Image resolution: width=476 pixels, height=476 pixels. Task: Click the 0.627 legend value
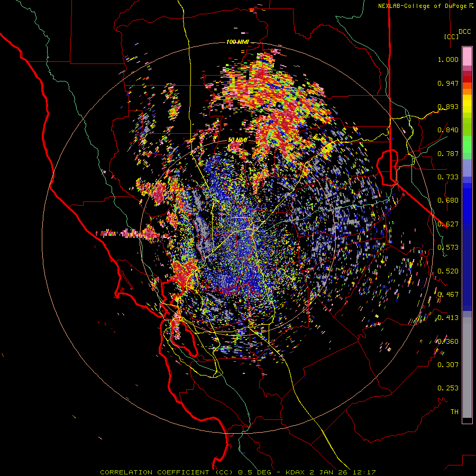point(448,224)
